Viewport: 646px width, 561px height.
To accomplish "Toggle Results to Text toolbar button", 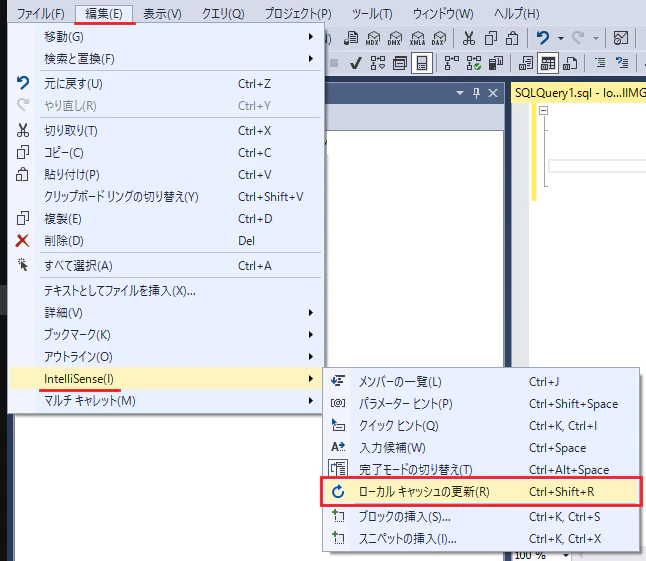I will coord(526,63).
